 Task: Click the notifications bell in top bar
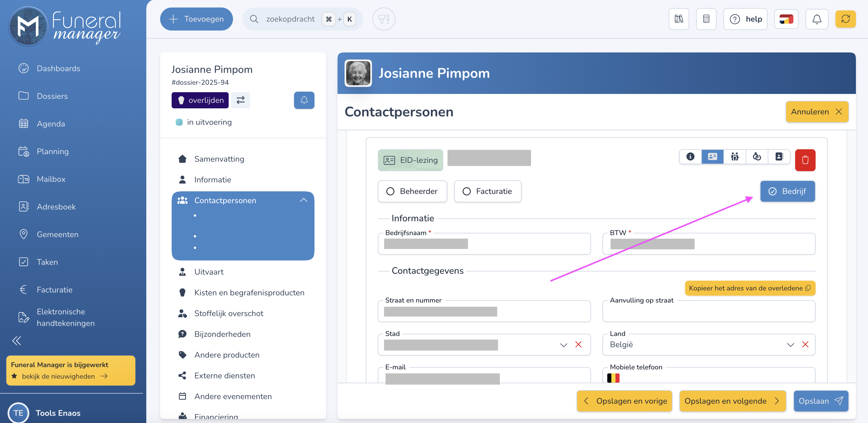(x=816, y=19)
